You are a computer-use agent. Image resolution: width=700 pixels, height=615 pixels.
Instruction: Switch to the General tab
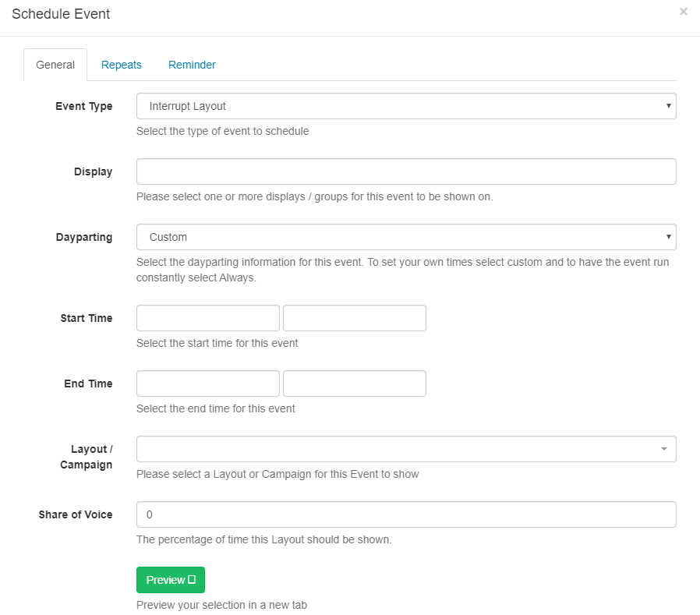pos(55,65)
